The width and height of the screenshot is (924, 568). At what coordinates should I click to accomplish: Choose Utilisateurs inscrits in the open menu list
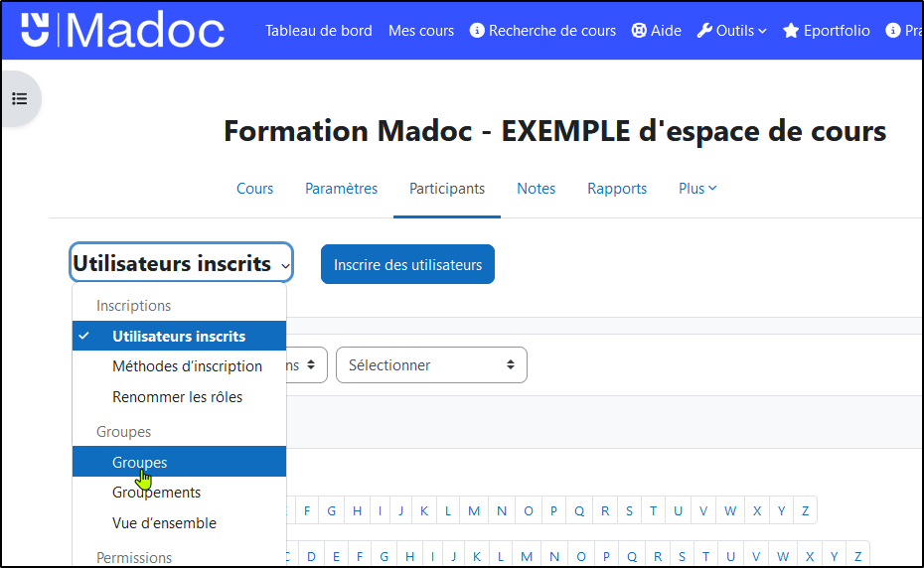(179, 336)
